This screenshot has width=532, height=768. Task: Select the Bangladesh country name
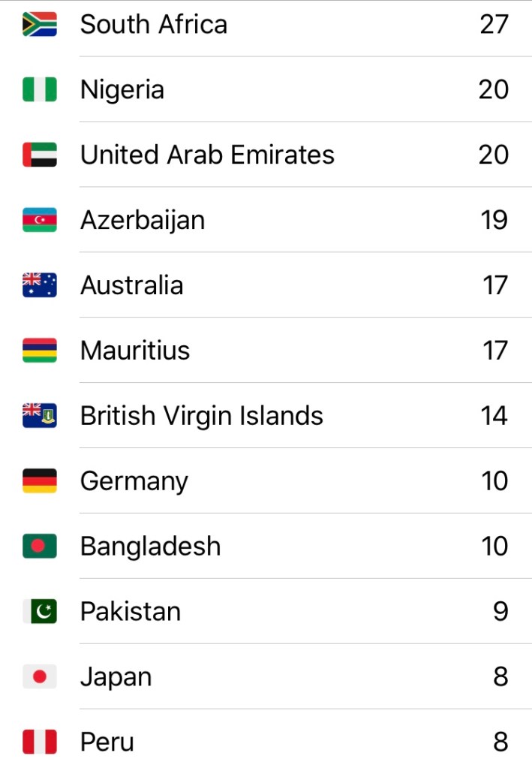[151, 547]
